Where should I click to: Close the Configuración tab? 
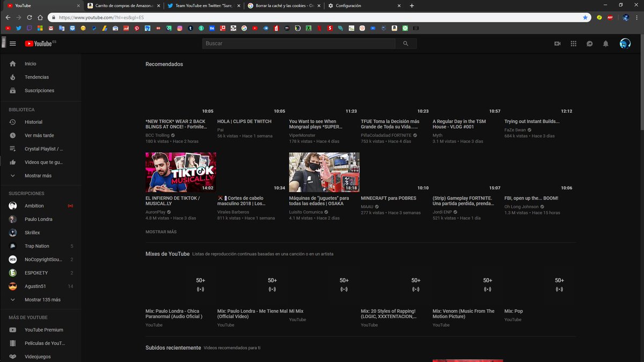coord(399,5)
